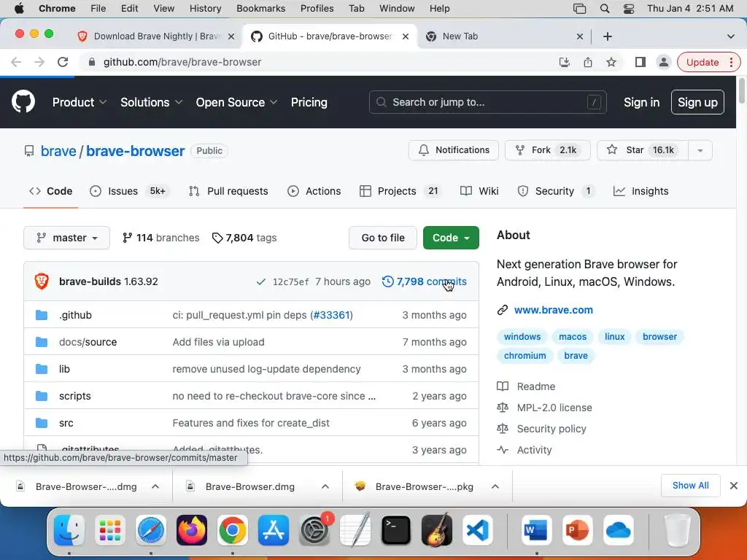Open the green Code dropdown button
The height and width of the screenshot is (560, 747).
(451, 238)
